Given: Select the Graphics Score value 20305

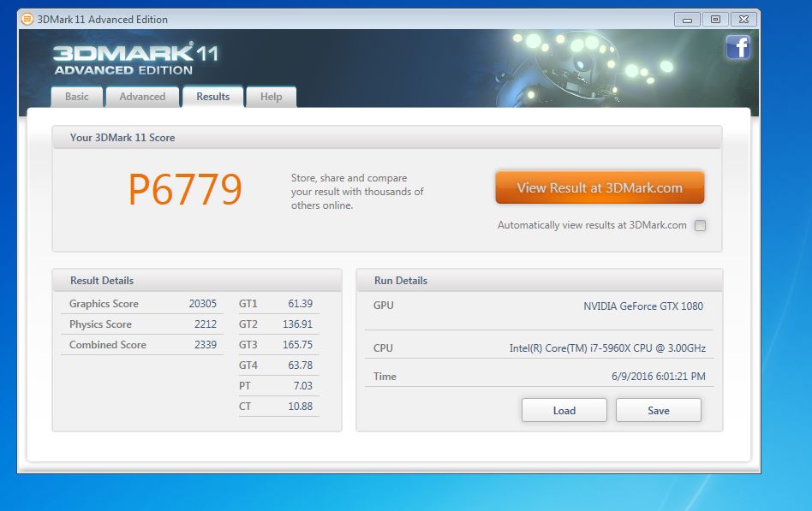Looking at the screenshot, I should coord(202,303).
